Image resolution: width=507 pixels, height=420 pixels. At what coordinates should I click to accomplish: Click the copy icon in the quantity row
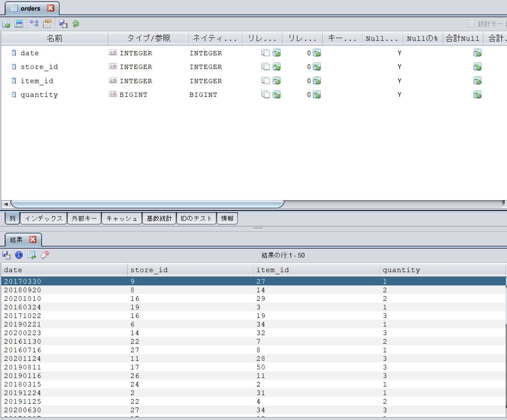(265, 94)
